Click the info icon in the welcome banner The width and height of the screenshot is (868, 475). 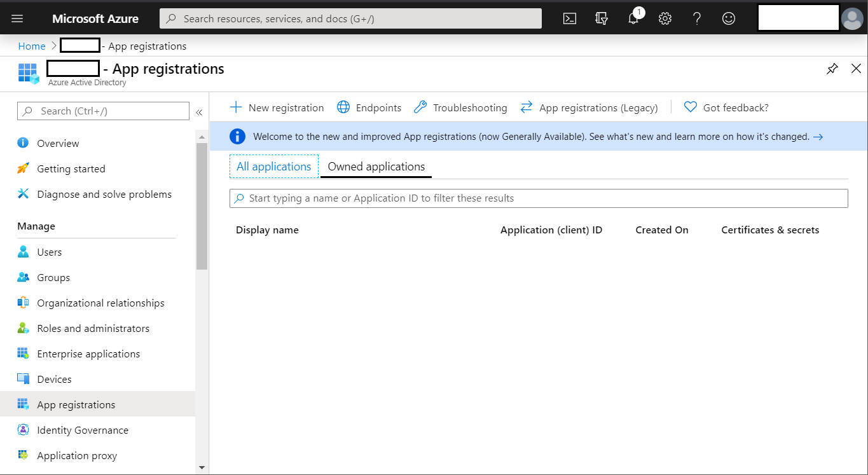coord(237,136)
